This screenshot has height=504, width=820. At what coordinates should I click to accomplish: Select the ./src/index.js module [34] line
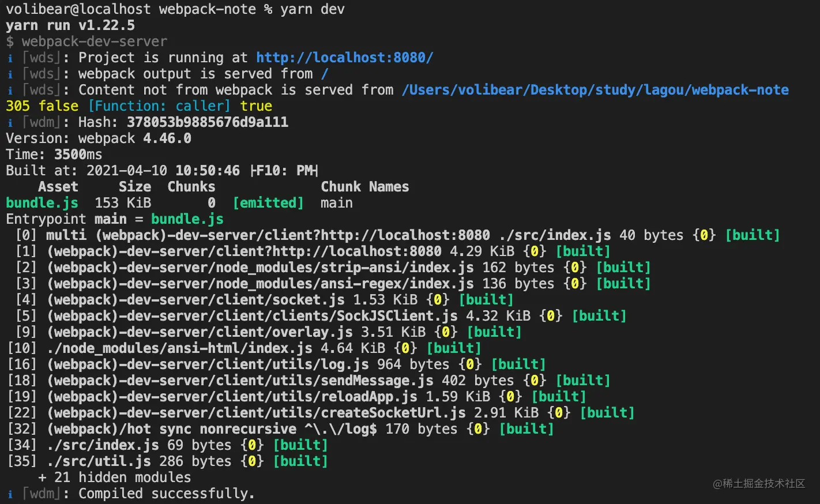pyautogui.click(x=168, y=445)
